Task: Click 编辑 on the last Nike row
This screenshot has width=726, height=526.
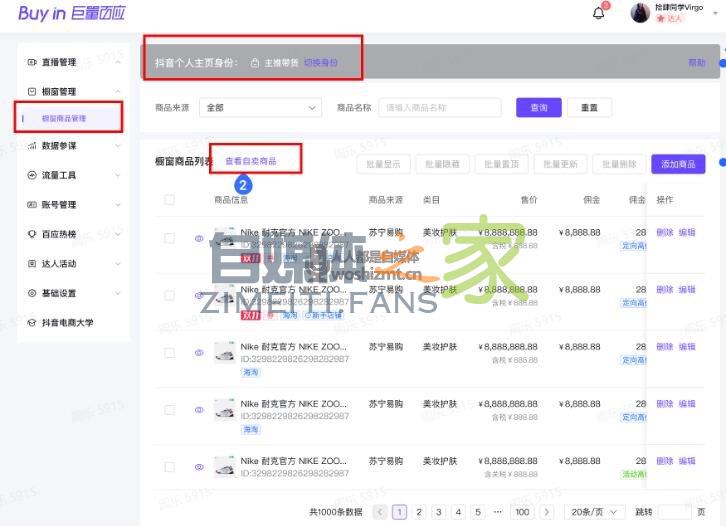Action: click(x=687, y=461)
